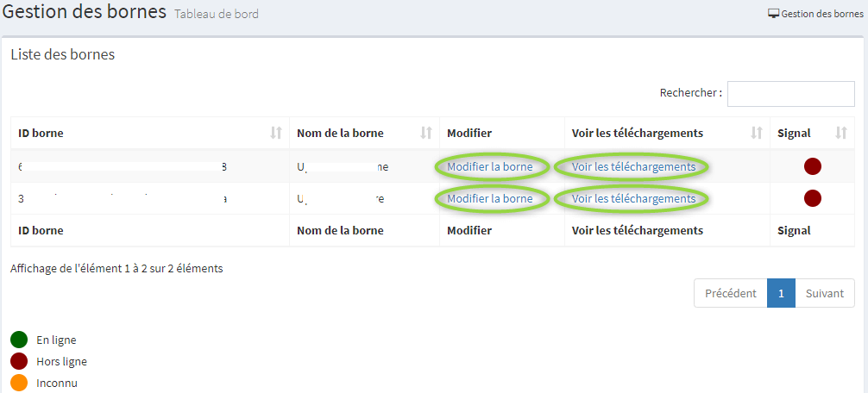
Task: View downloads for the second borne
Action: (x=633, y=198)
